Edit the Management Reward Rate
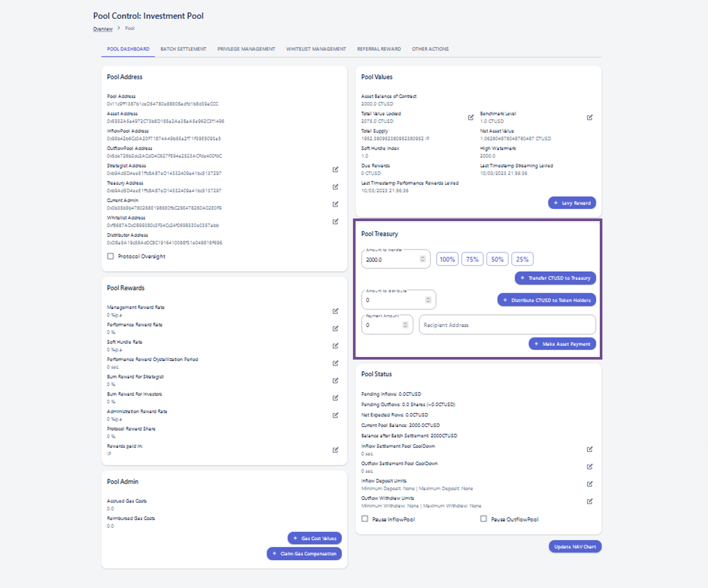 (335, 311)
